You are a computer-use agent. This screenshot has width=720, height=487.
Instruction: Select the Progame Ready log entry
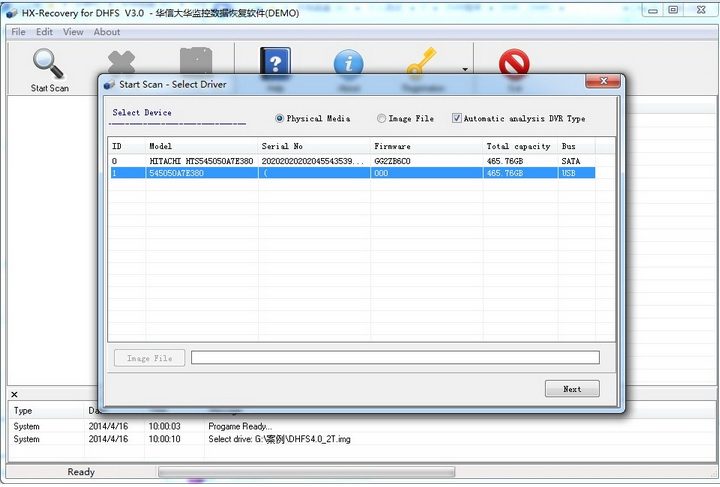pos(363,426)
